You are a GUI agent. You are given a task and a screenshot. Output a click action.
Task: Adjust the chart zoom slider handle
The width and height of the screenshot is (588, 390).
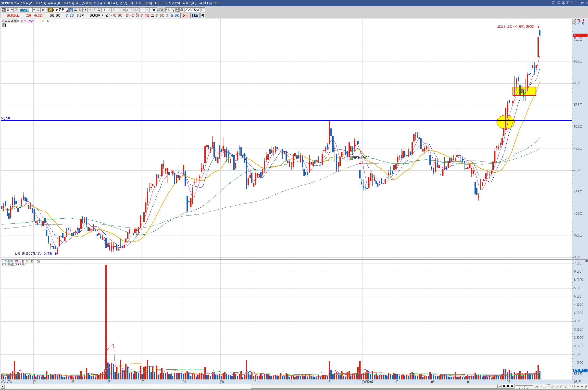525,386
